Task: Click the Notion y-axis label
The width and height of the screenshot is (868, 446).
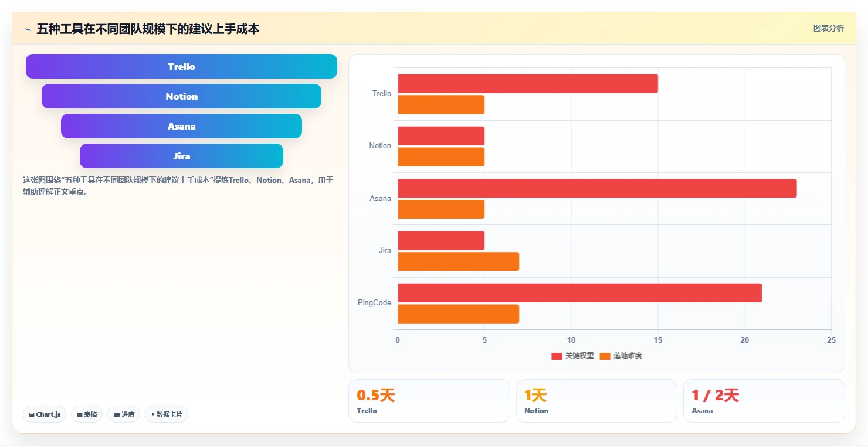Action: tap(380, 146)
